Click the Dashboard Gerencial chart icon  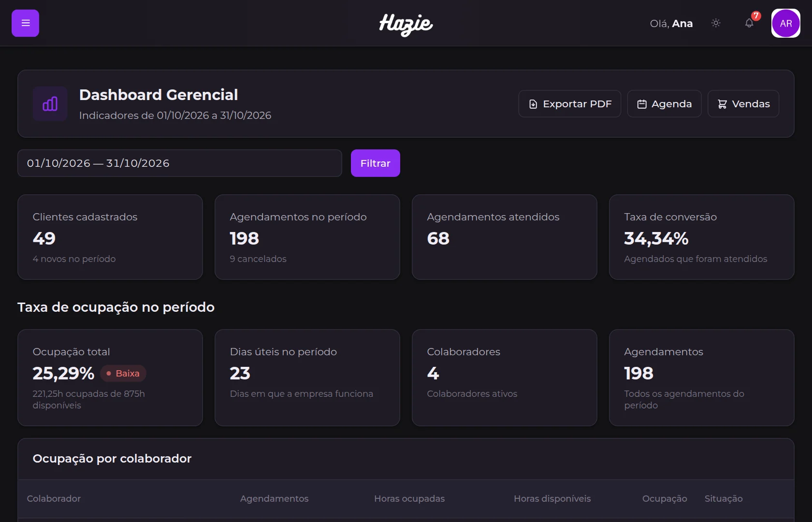click(50, 104)
